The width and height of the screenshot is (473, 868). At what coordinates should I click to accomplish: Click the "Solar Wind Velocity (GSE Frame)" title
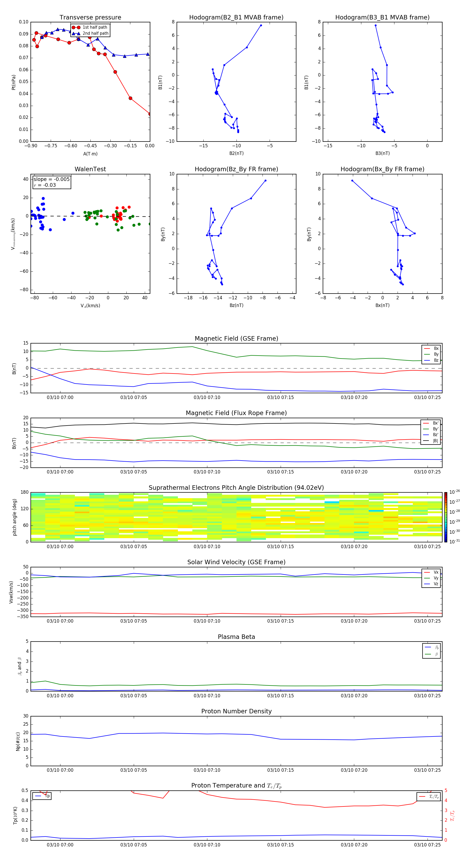236,562
